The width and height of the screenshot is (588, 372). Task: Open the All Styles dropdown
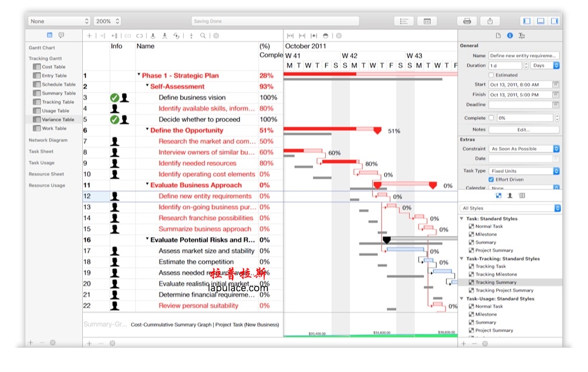point(510,208)
